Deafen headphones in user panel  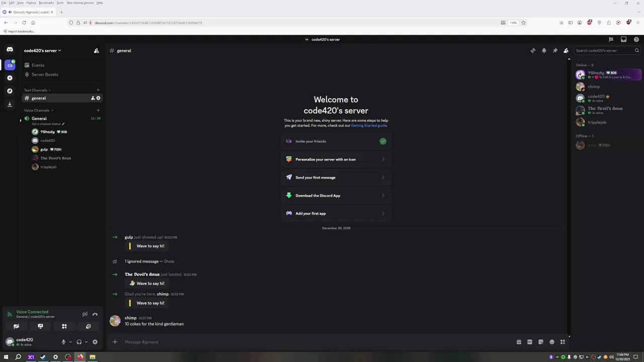pyautogui.click(x=79, y=342)
